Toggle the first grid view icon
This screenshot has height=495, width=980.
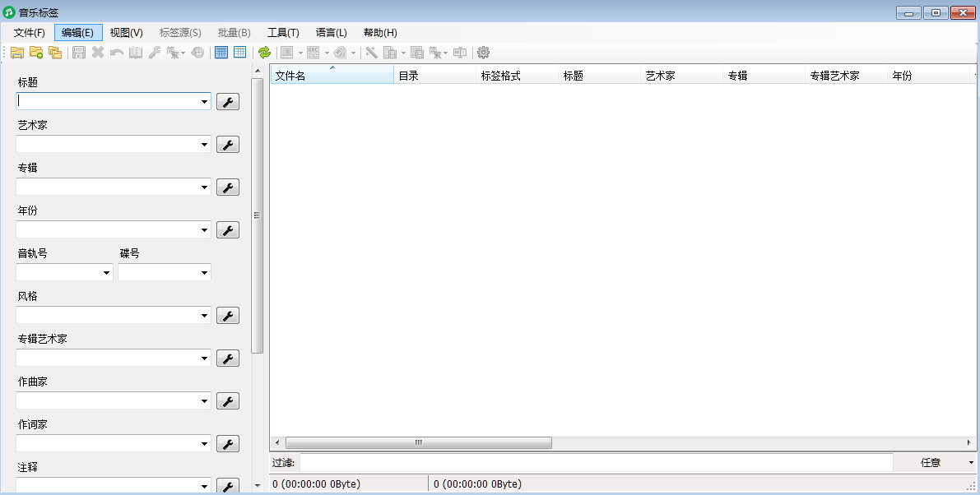221,52
